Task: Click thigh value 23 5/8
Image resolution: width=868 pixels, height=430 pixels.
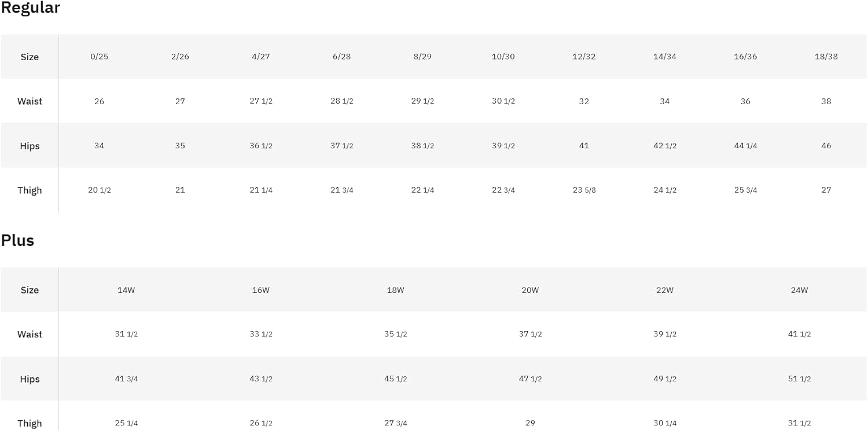Action: coord(584,190)
